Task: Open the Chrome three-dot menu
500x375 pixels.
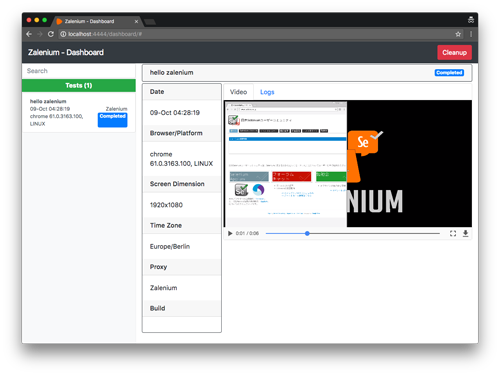Action: click(x=471, y=34)
